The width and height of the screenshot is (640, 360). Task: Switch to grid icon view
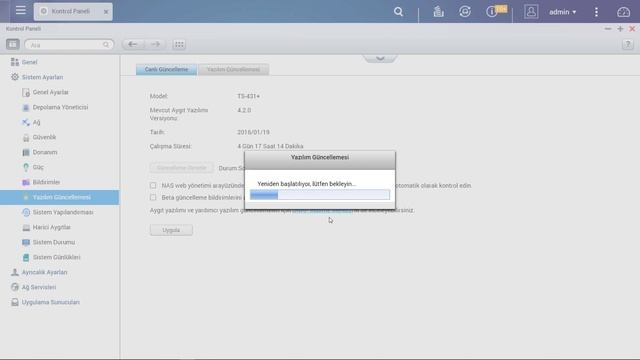179,44
